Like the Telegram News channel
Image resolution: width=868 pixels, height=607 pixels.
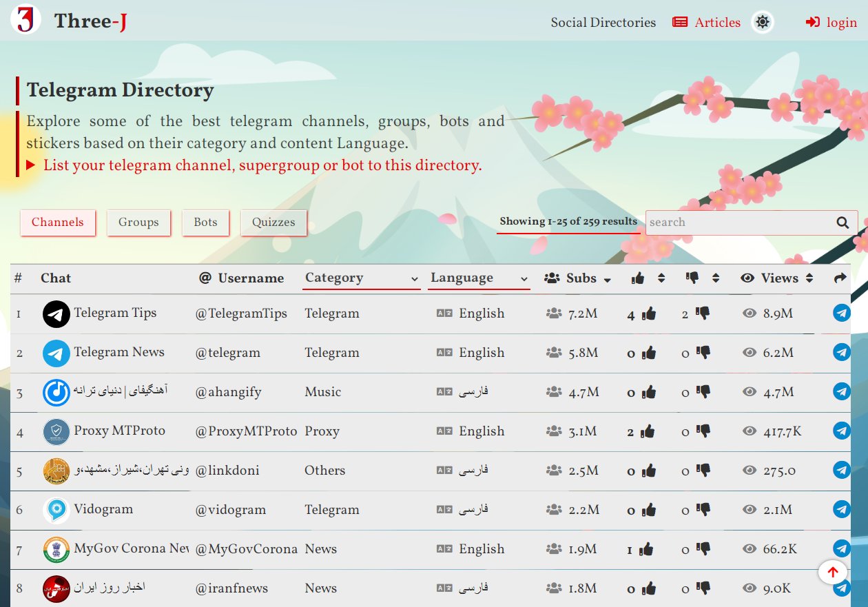coord(648,353)
